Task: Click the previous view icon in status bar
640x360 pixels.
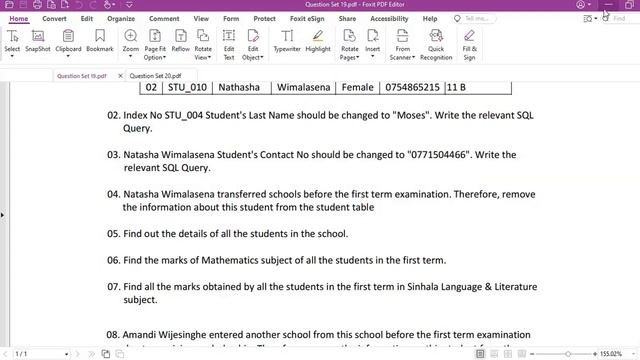Action: pyautogui.click(x=106, y=354)
